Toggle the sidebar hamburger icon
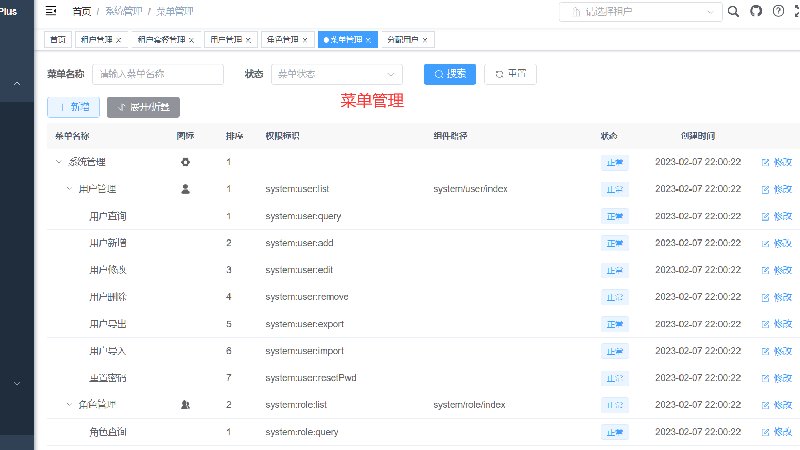This screenshot has height=450, width=800. [x=51, y=11]
